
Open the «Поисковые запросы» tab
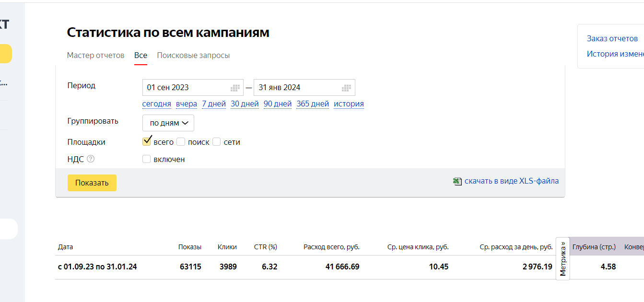click(193, 55)
